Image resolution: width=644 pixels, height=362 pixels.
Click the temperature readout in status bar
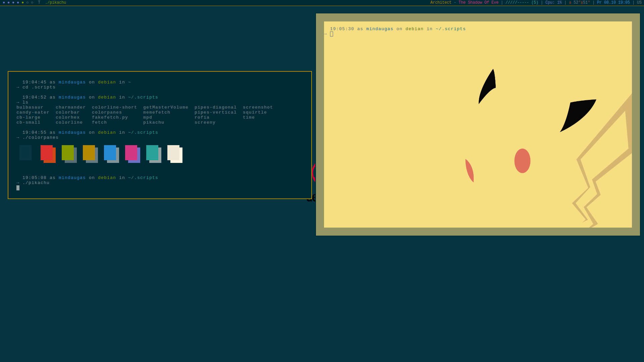pyautogui.click(x=580, y=3)
